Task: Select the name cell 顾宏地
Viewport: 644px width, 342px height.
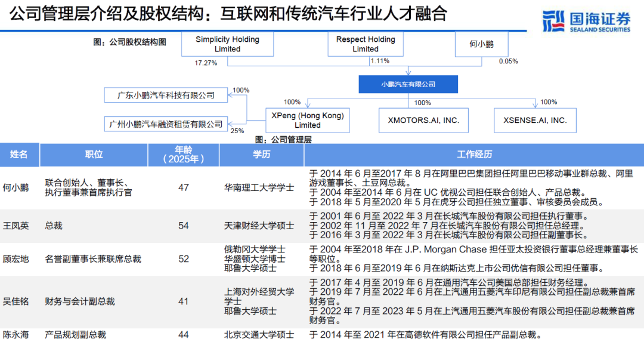Action: coord(16,259)
